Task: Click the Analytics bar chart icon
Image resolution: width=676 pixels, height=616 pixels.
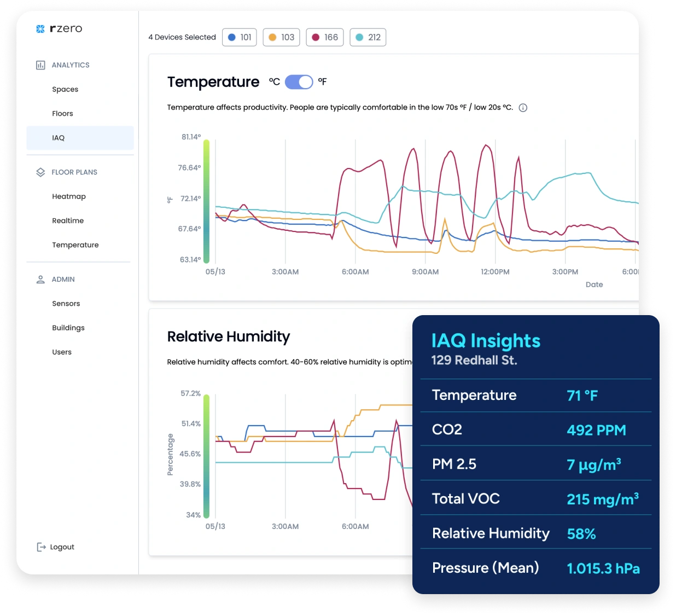Action: [x=40, y=65]
